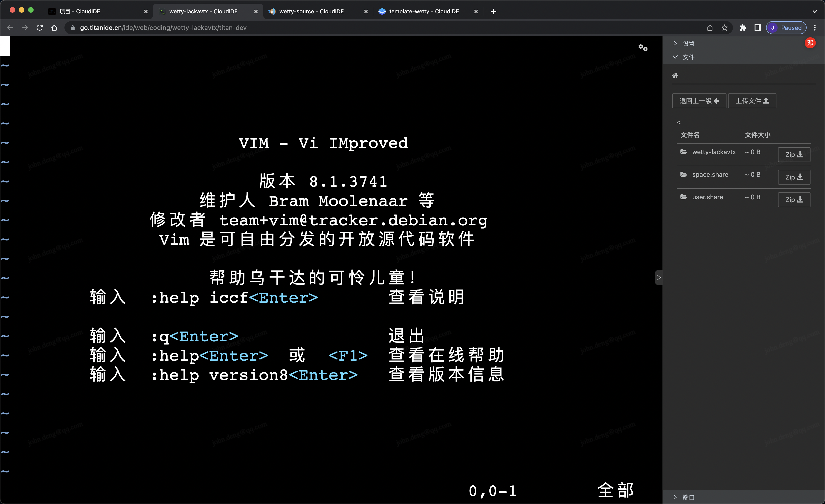
Task: Expand the 设置 settings section
Action: [688, 43]
